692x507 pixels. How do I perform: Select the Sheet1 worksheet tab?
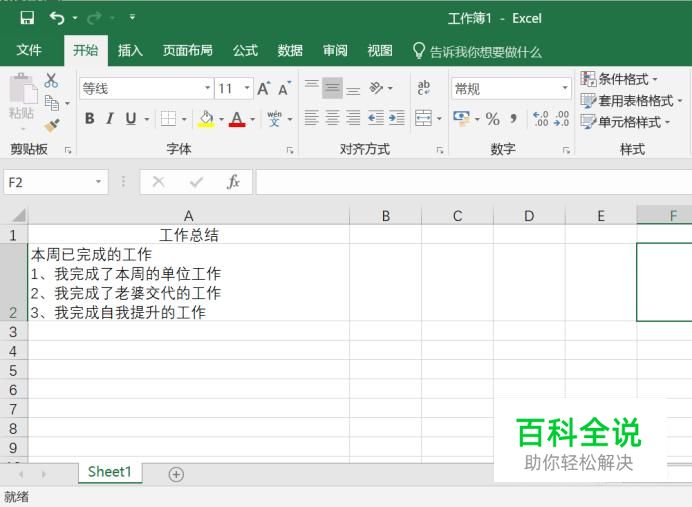pyautogui.click(x=110, y=472)
